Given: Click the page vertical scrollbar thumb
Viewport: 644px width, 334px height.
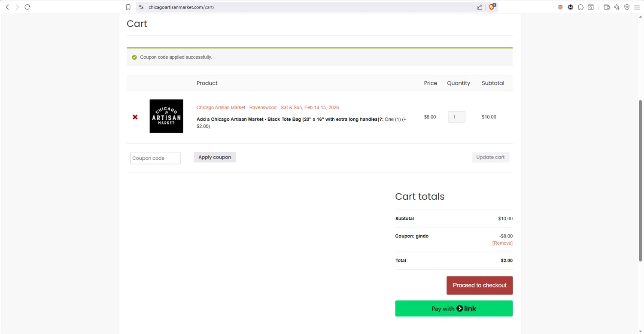Looking at the screenshot, I should [x=641, y=180].
